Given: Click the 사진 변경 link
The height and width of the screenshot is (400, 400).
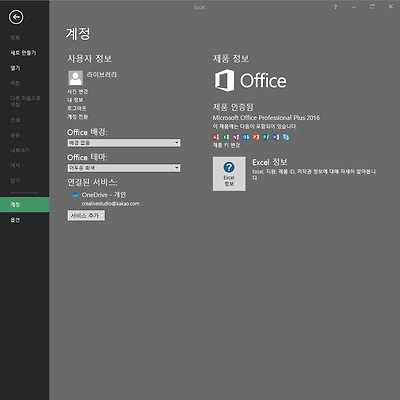Looking at the screenshot, I should (x=78, y=91).
